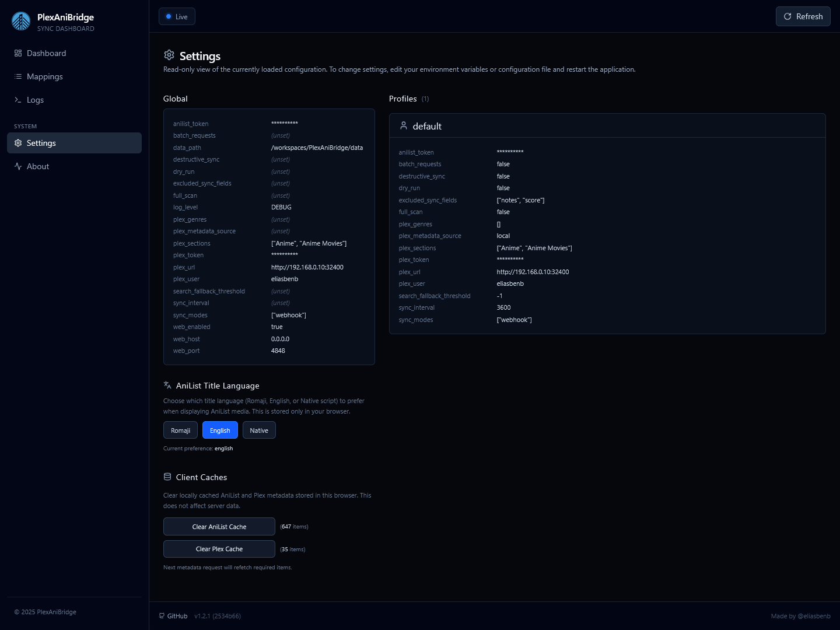Click the Logs terminal icon

pyautogui.click(x=18, y=100)
